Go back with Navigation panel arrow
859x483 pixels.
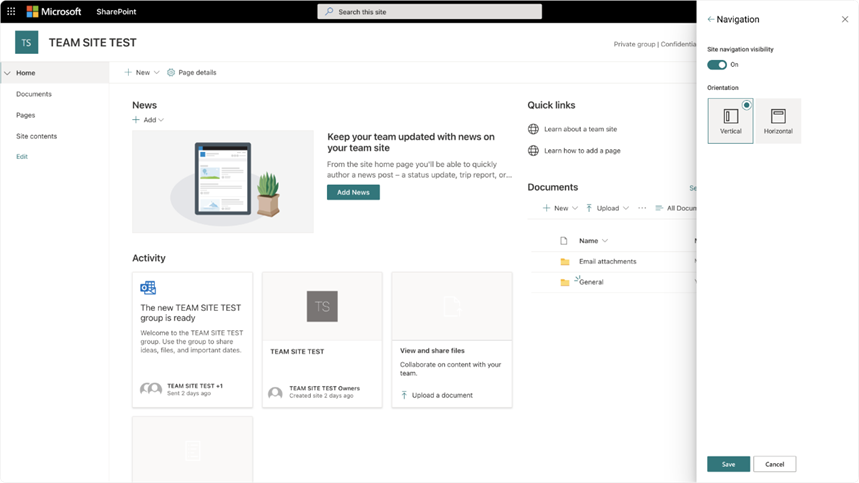point(711,19)
